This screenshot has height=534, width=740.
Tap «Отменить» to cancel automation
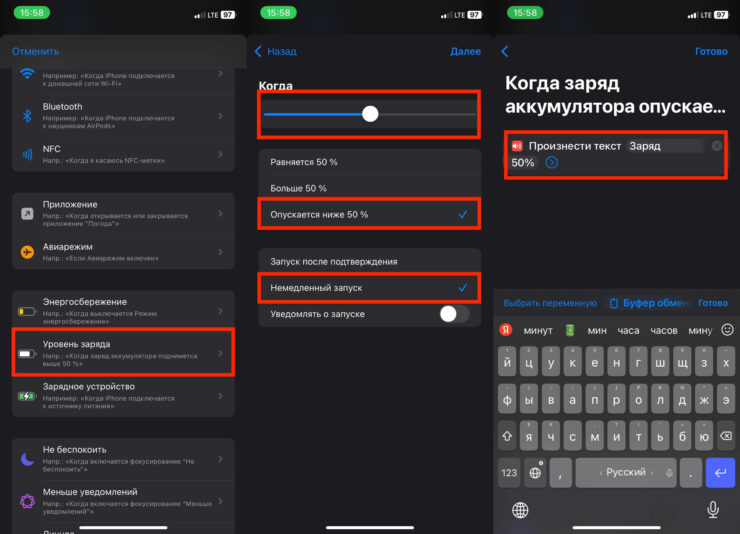[x=35, y=51]
